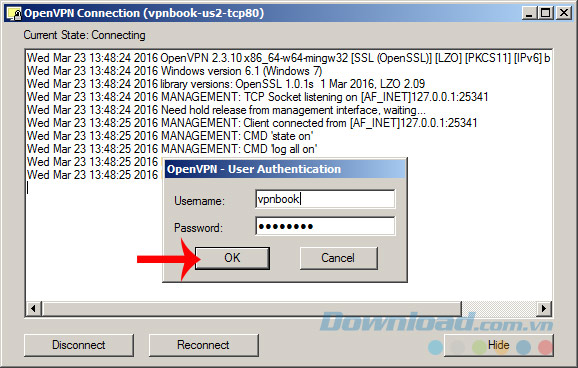The width and height of the screenshot is (578, 368).
Task: Click log line 'Need hold release from management'
Action: click(226, 110)
